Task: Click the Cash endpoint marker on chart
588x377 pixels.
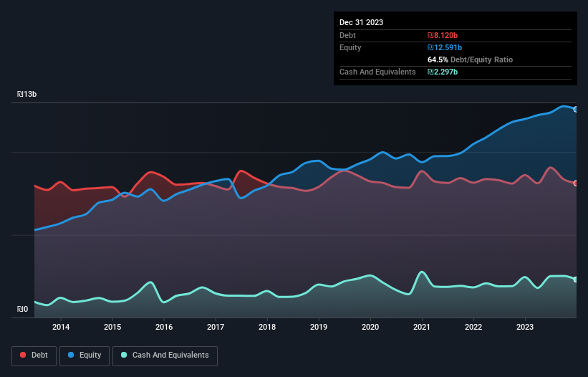Action: [x=576, y=280]
